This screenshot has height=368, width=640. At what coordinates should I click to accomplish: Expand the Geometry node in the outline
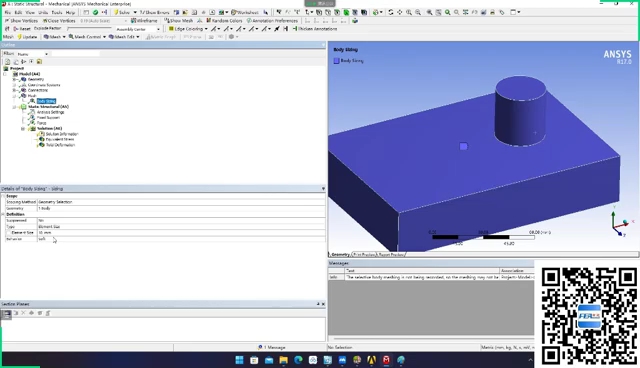[x=14, y=79]
